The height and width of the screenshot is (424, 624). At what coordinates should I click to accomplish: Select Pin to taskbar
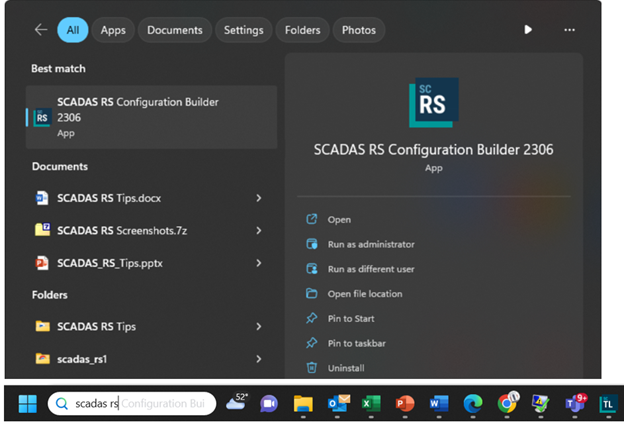point(357,343)
